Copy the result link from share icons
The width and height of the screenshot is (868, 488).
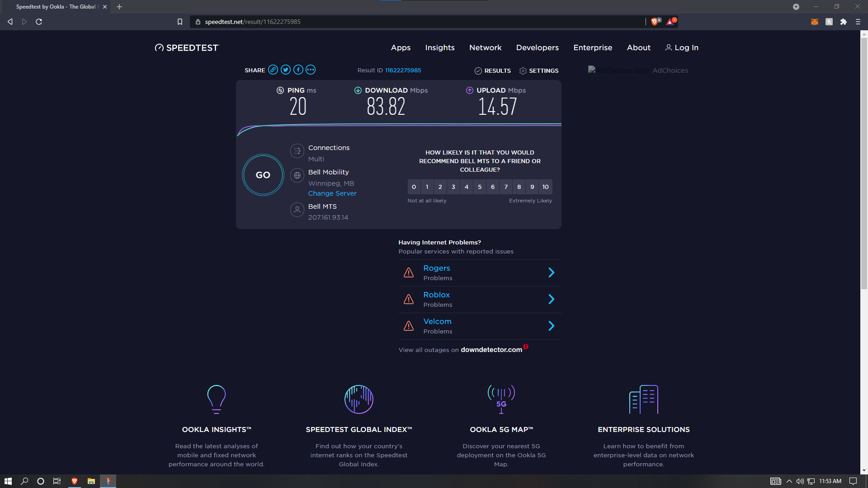(x=273, y=70)
